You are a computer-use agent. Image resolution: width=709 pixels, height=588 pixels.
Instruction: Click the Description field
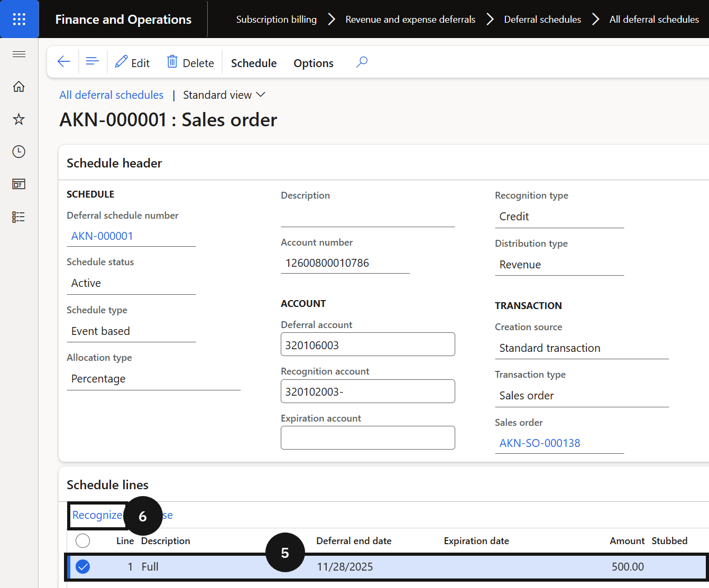coord(368,216)
